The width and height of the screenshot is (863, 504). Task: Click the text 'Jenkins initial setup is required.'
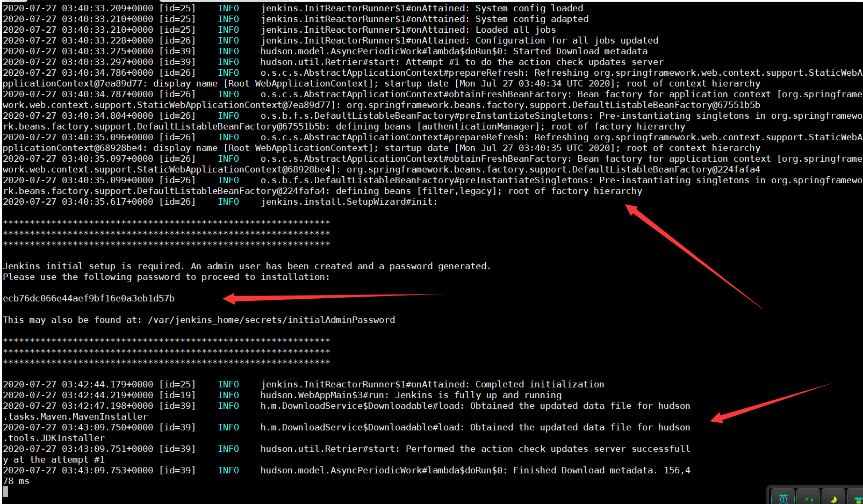coord(94,266)
